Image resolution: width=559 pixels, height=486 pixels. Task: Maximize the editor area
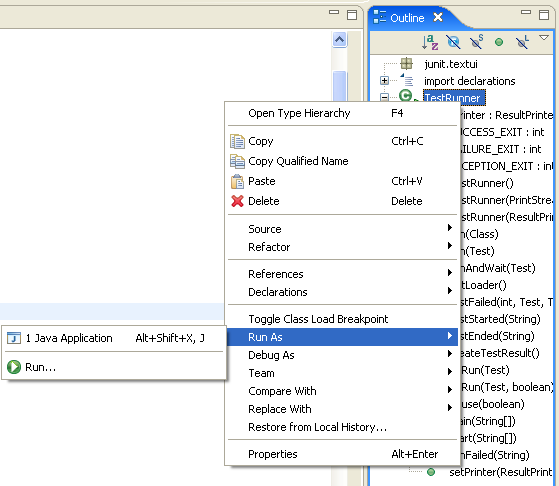coord(352,15)
